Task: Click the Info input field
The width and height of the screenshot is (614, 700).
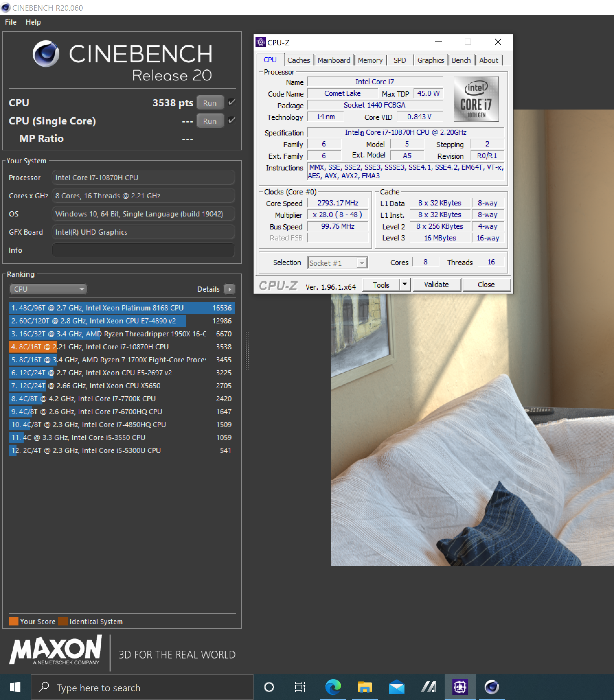Action: pos(143,250)
